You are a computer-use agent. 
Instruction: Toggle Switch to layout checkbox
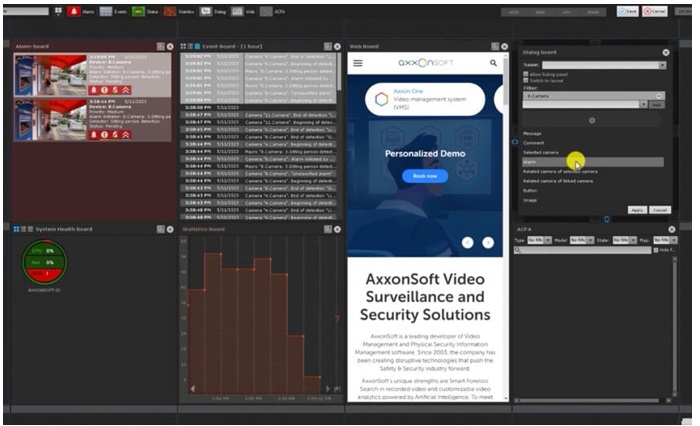525,80
